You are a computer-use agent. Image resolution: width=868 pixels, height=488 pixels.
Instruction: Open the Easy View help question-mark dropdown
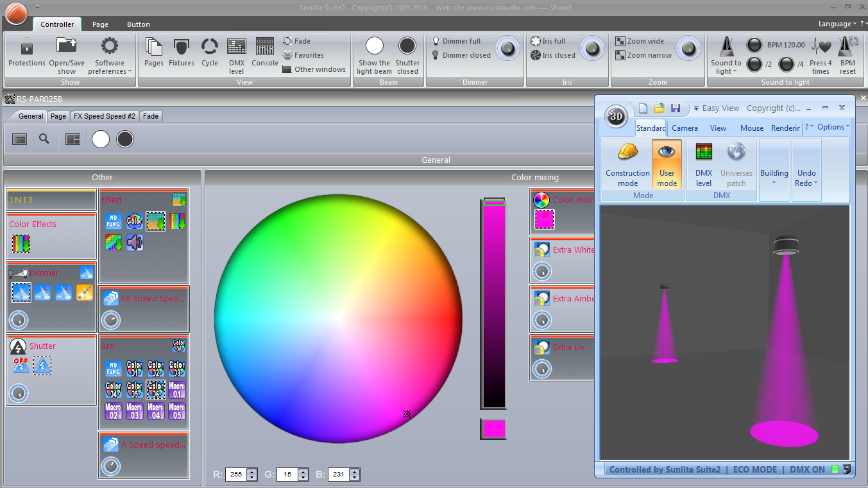(810, 127)
